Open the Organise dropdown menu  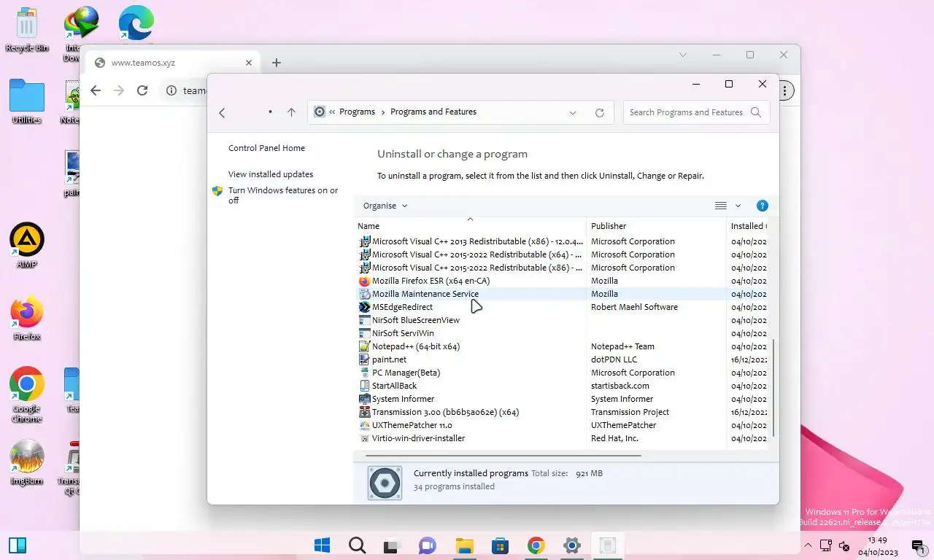pos(385,206)
